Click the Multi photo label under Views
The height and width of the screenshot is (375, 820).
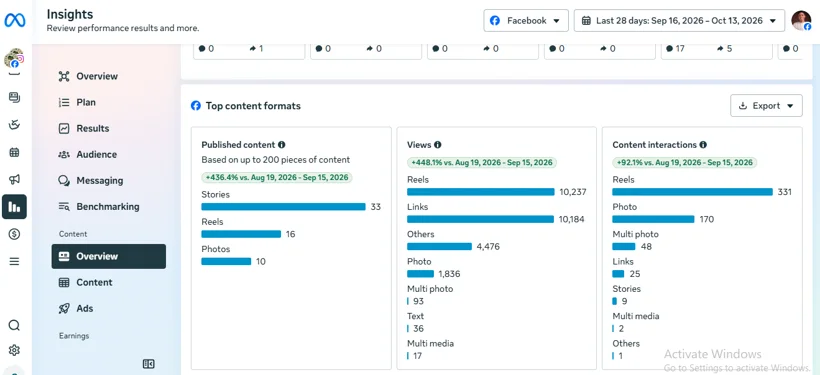430,289
